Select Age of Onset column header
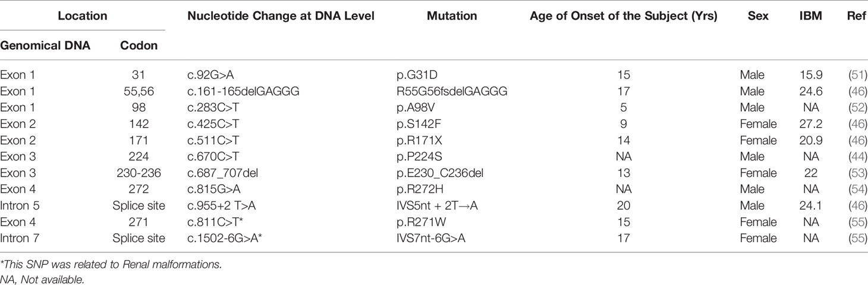The height and width of the screenshot is (285, 868). (624, 17)
